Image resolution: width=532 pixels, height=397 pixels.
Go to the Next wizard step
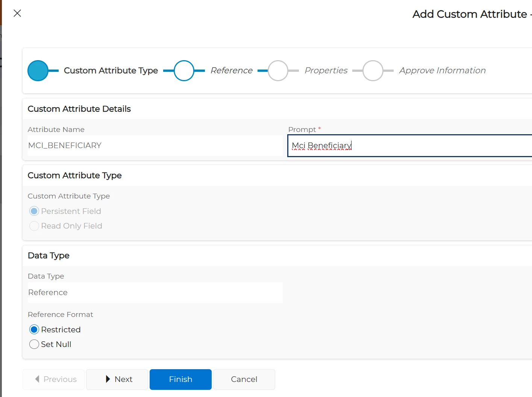[x=117, y=379]
